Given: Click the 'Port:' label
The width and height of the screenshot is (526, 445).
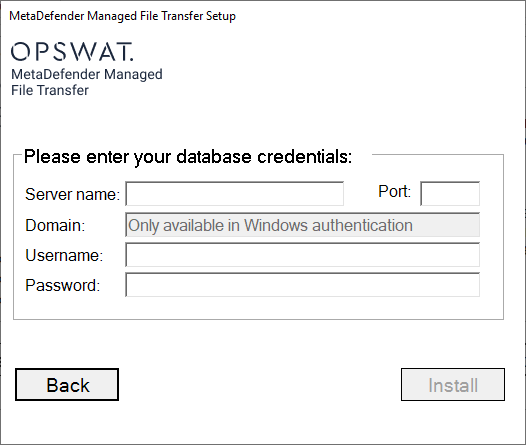Looking at the screenshot, I should tap(394, 191).
